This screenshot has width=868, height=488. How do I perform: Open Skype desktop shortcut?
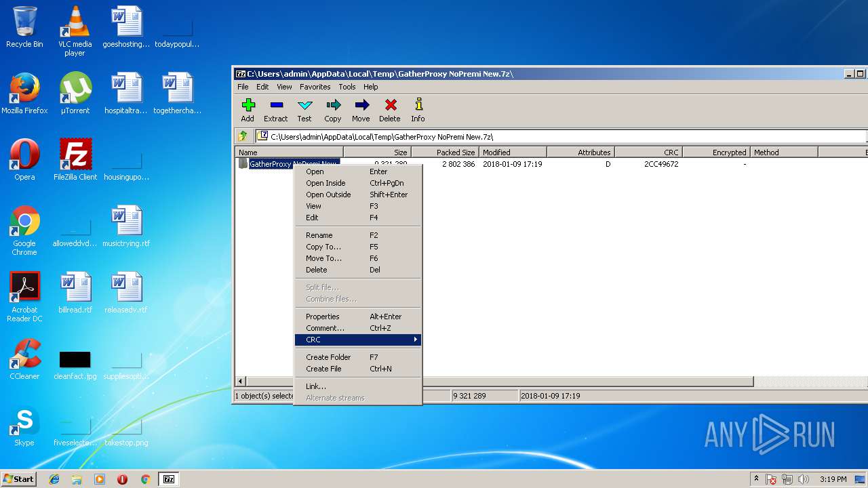pyautogui.click(x=24, y=426)
